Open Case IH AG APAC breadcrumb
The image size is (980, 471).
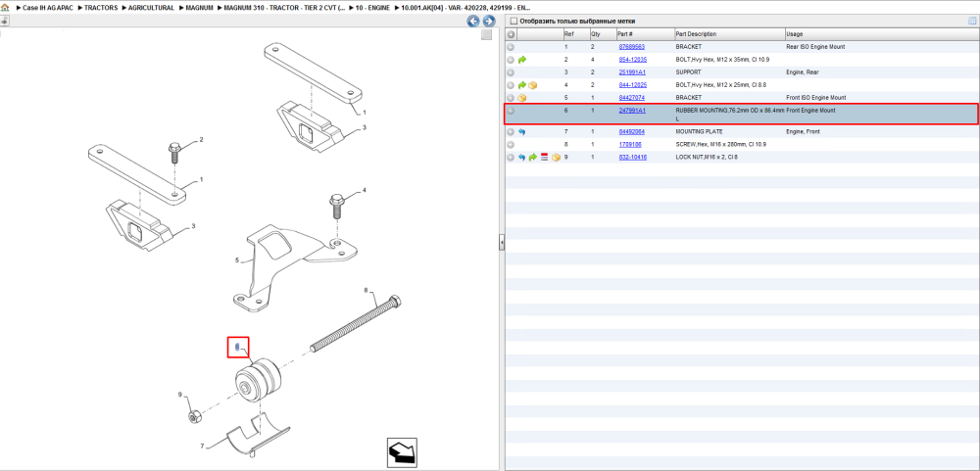[48, 8]
